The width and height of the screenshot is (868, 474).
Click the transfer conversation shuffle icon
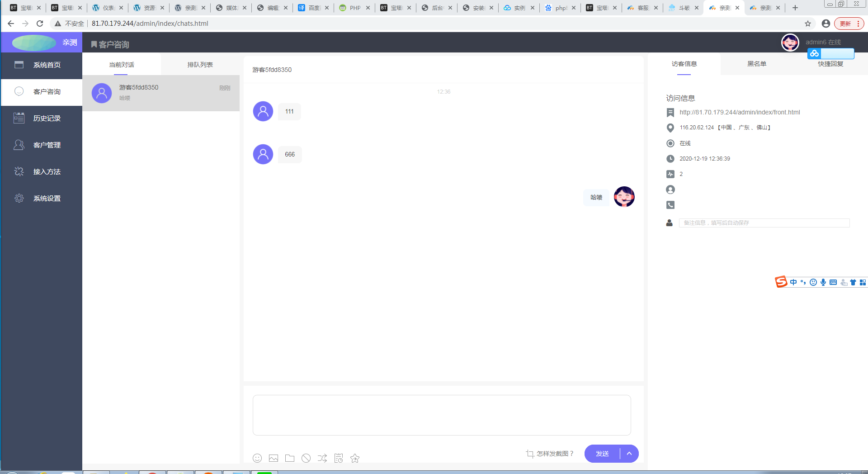tap(322, 458)
